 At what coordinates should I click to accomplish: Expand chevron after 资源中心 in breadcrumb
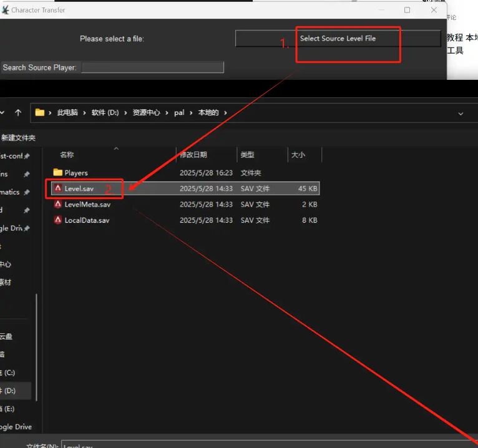[167, 113]
